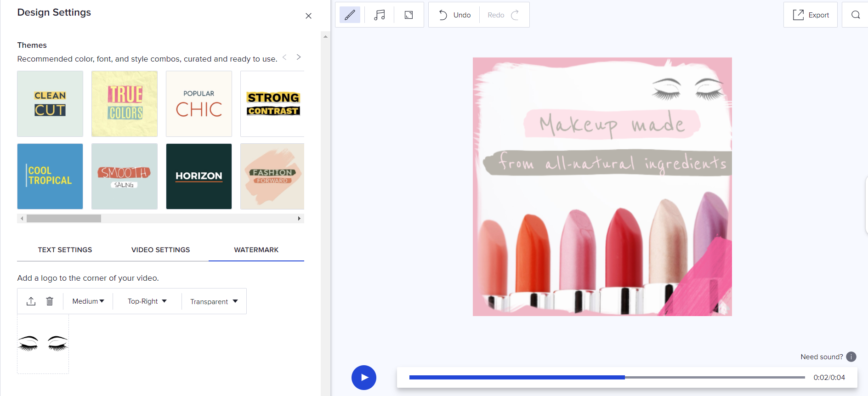The height and width of the screenshot is (396, 868).
Task: Open the search magnifier icon
Action: point(855,15)
